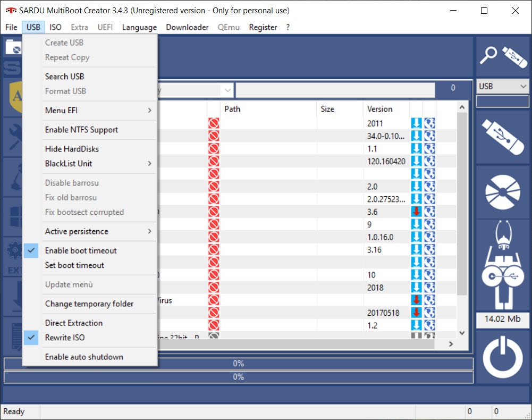
Task: Click the Ready status bar text
Action: pos(14,411)
